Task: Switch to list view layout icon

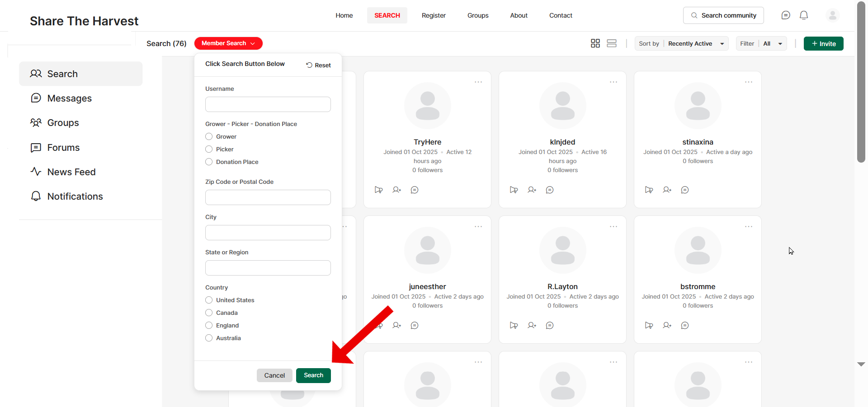Action: coord(612,43)
